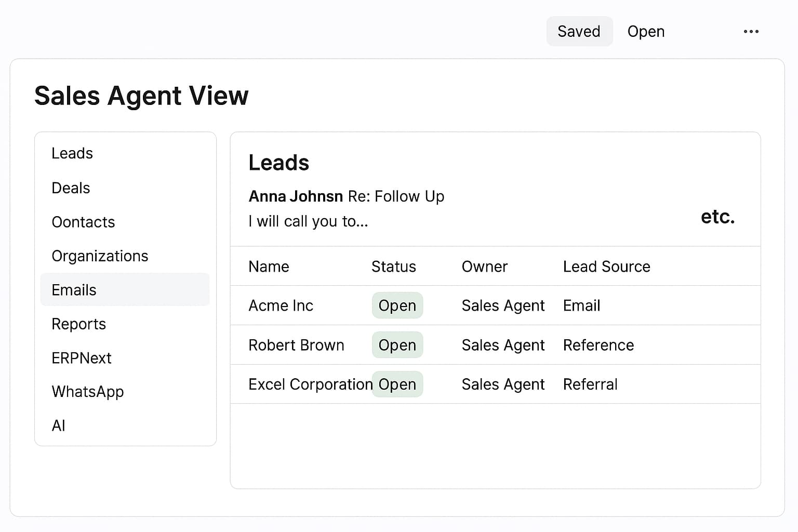This screenshot has height=532, width=798.
Task: Click the Leads panel heading
Action: 279,163
